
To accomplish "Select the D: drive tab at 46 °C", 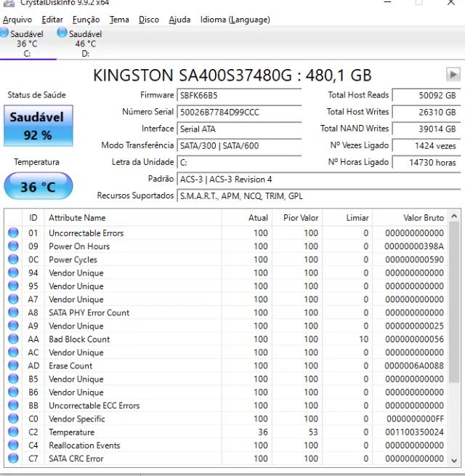I will point(85,43).
